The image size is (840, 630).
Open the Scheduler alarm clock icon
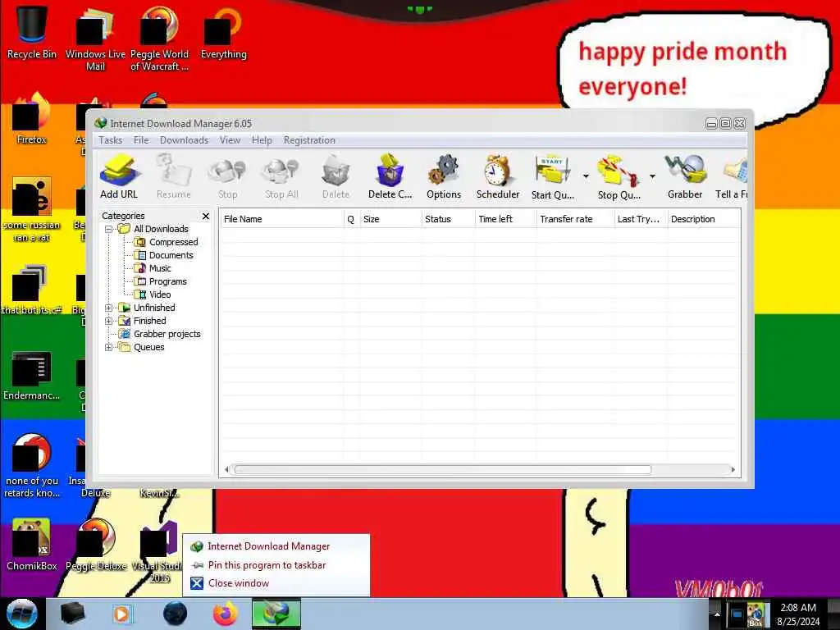(x=498, y=176)
